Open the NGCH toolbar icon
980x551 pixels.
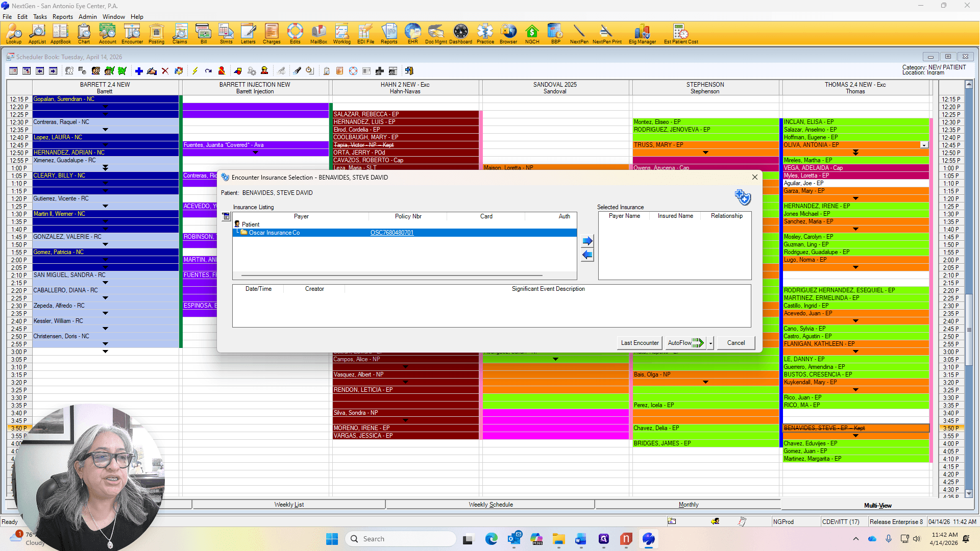click(x=532, y=34)
